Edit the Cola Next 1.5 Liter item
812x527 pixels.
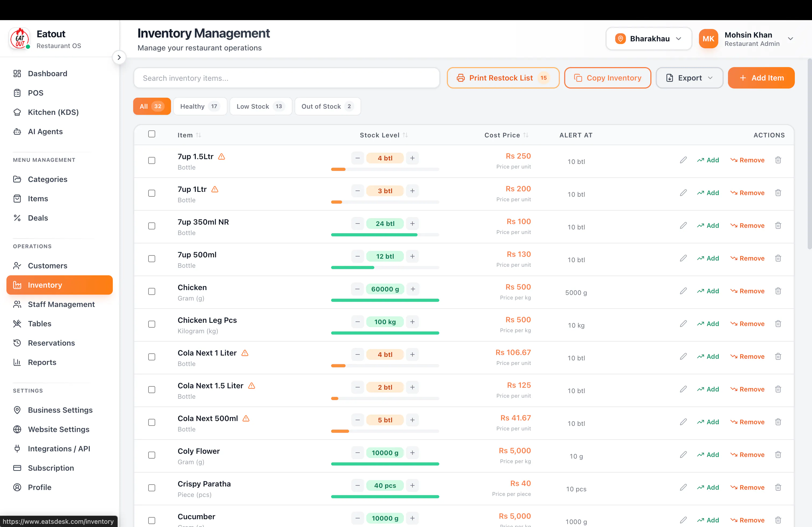[683, 389]
